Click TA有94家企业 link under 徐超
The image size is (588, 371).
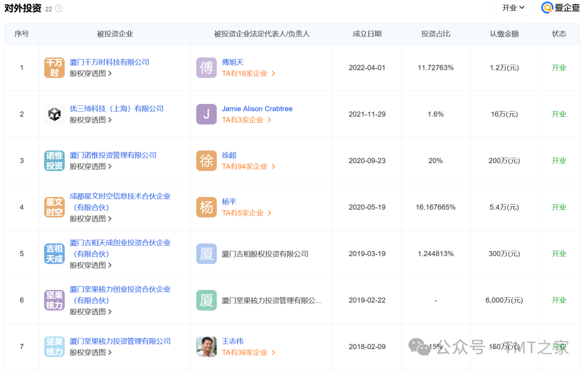click(248, 166)
